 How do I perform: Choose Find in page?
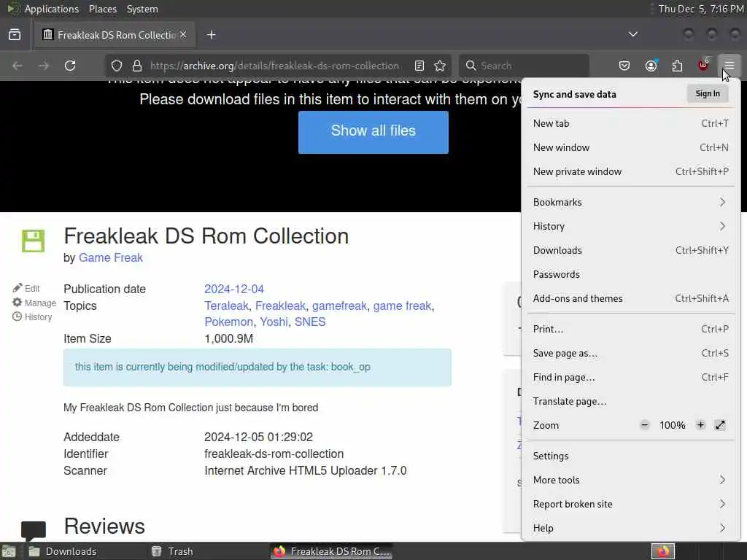point(631,377)
